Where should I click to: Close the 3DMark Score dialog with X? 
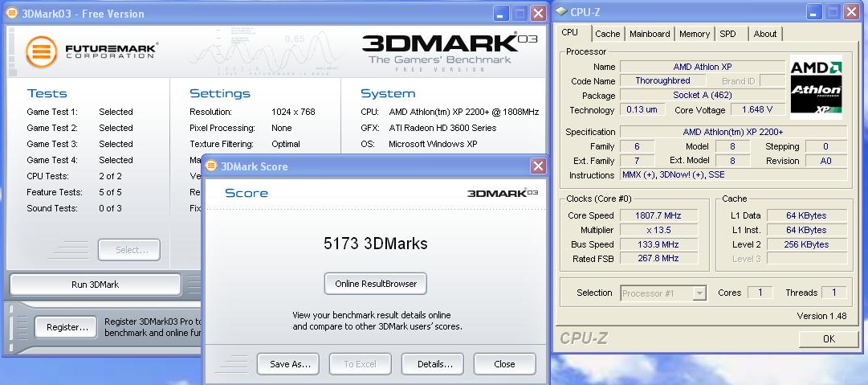(x=537, y=166)
